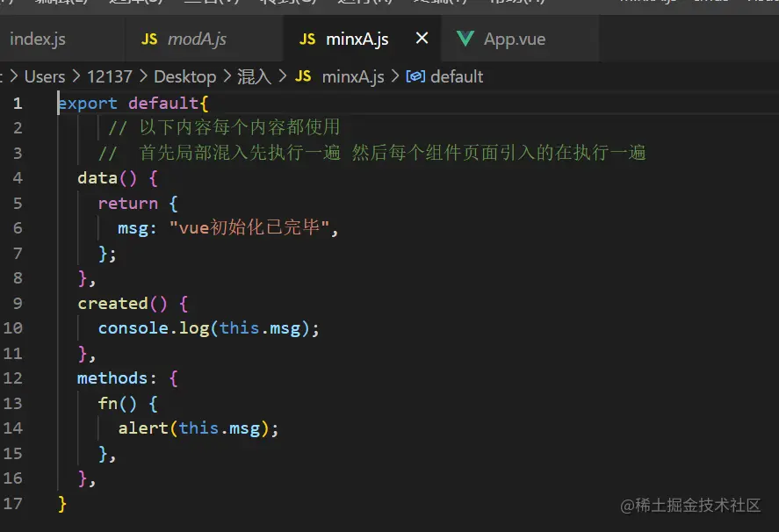Click the 混入 folder breadcrumb
The image size is (779, 532).
point(254,76)
